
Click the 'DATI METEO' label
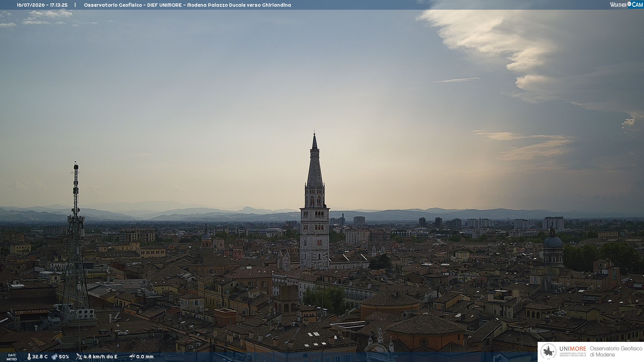pos(12,357)
